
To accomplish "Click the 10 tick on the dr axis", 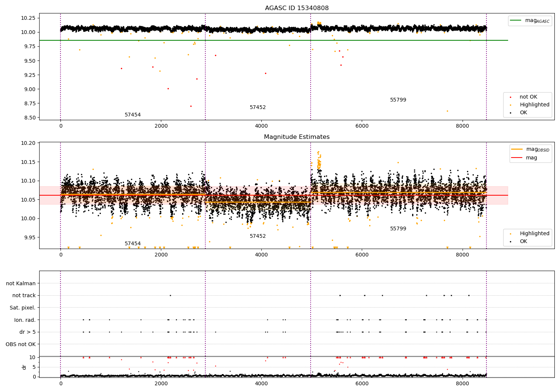I will 32,357.
